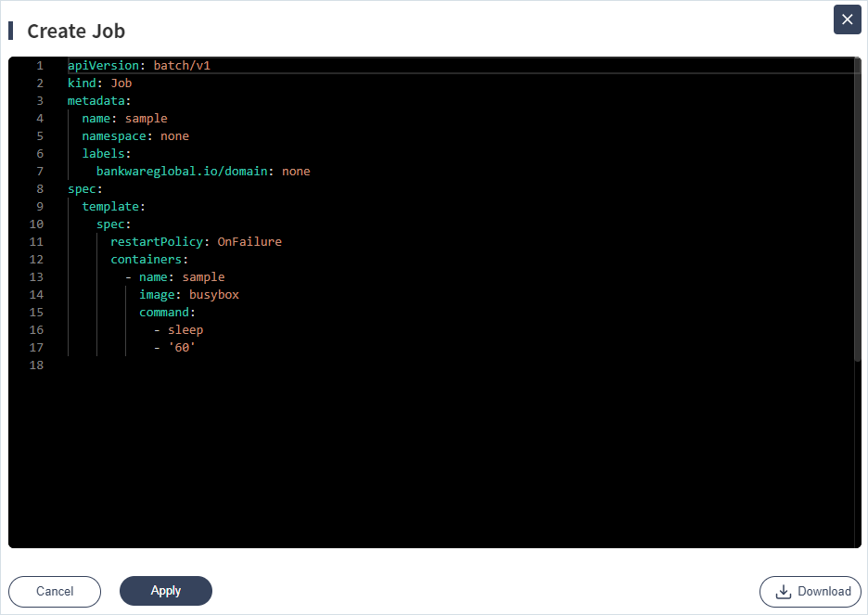Click the 'namespace: none' line
The width and height of the screenshot is (868, 615).
135,136
